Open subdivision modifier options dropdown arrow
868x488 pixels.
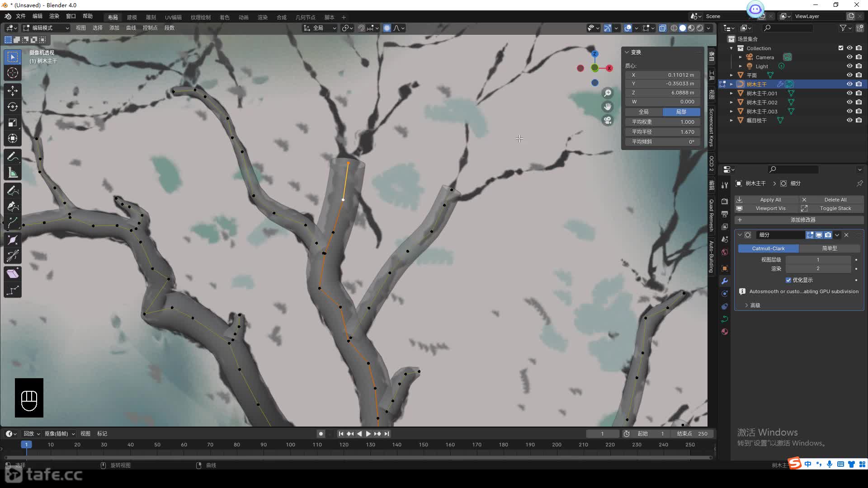point(837,235)
